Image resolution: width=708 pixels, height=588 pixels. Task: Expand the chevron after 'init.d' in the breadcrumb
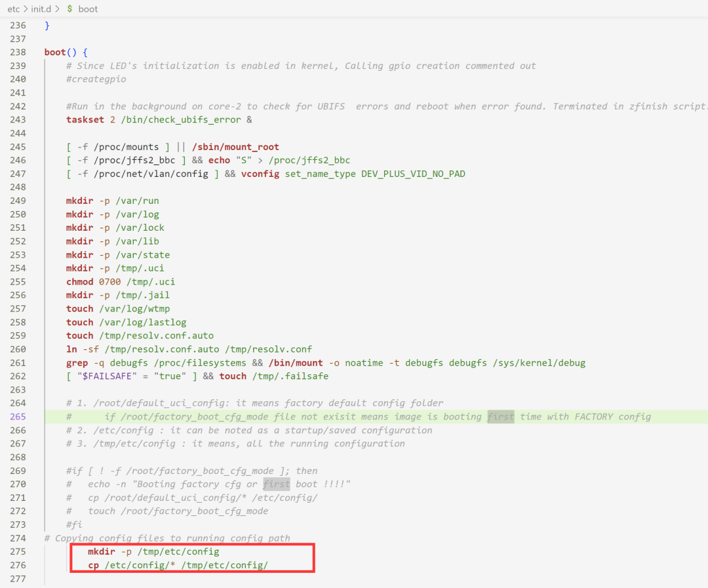click(57, 9)
